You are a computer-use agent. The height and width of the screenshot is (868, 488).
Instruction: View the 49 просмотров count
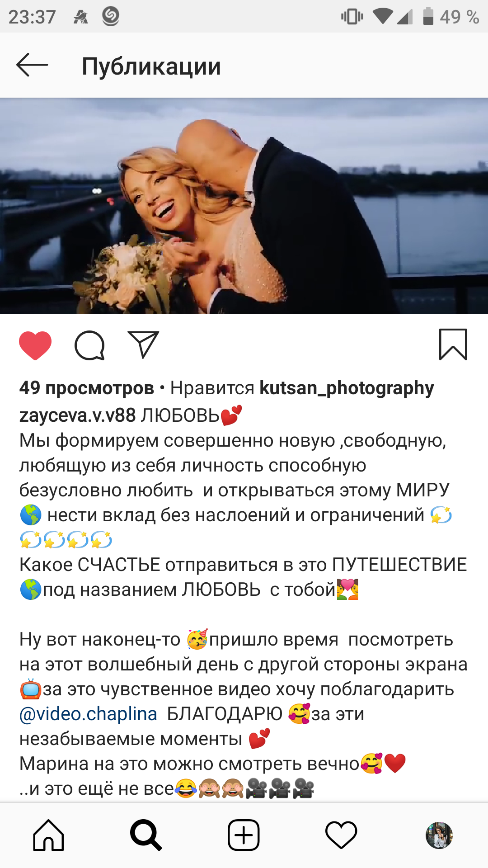pos(86,388)
